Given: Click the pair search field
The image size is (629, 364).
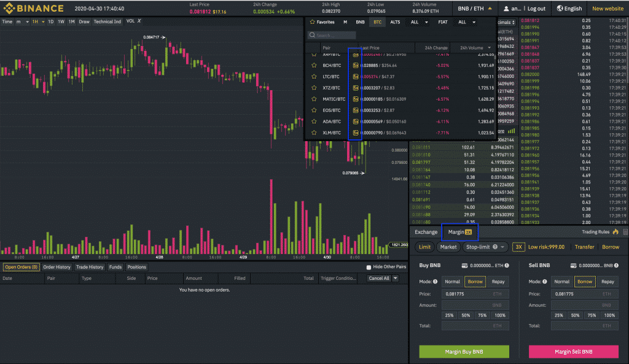Looking at the screenshot, I should click(331, 35).
